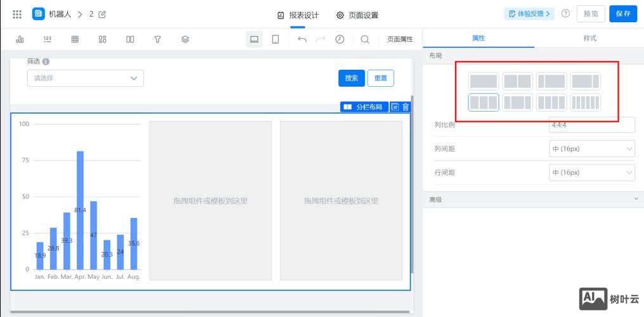
Task: Click the 列比例 ratio input field
Action: point(592,124)
